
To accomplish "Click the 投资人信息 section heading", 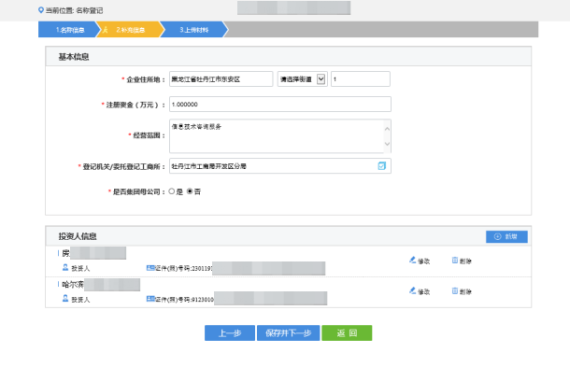I will (x=77, y=236).
